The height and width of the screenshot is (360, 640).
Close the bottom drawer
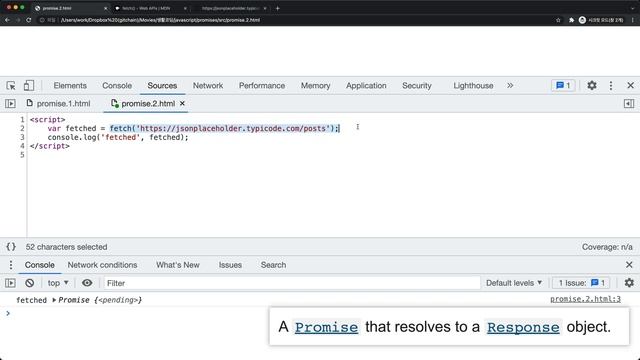click(629, 265)
